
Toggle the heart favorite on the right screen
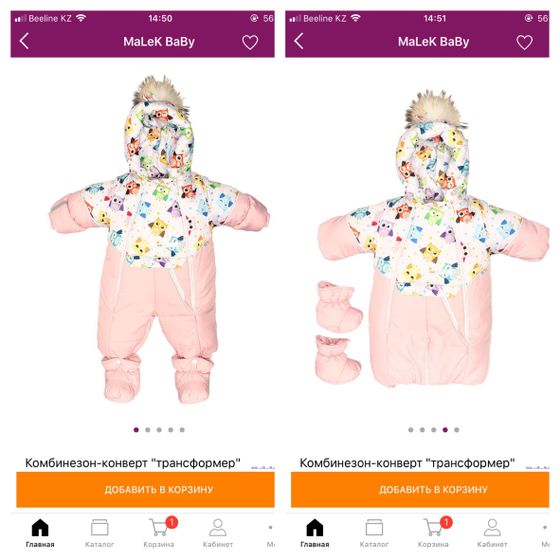[x=525, y=42]
